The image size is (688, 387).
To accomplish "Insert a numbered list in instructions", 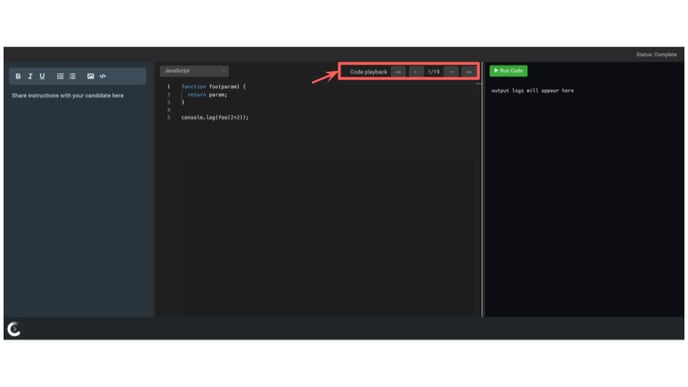I will pyautogui.click(x=60, y=76).
